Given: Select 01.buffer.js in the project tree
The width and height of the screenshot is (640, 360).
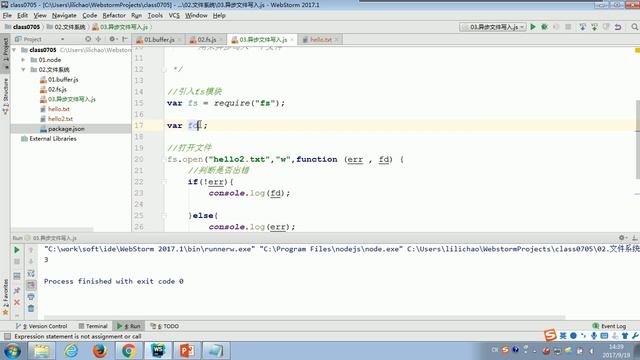Looking at the screenshot, I should coord(59,79).
